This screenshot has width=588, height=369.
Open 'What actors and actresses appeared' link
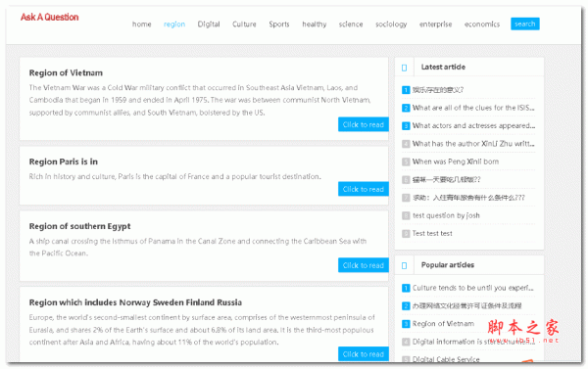[473, 126]
